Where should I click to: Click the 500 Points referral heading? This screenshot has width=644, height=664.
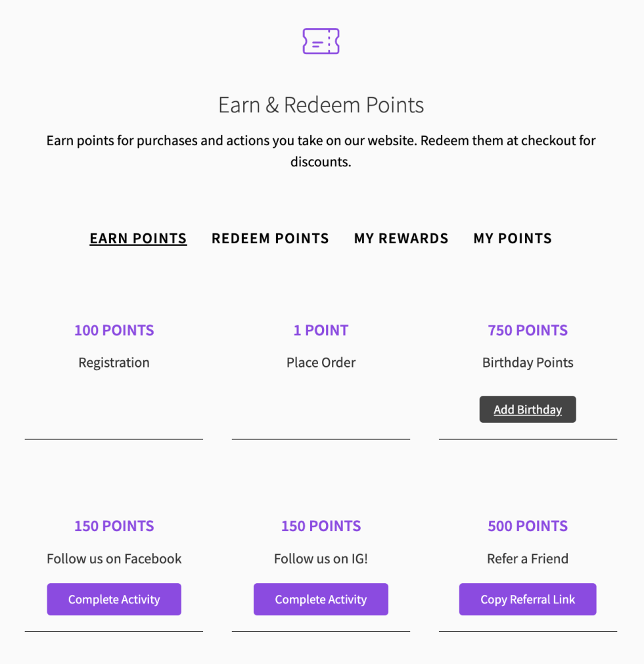(x=528, y=526)
